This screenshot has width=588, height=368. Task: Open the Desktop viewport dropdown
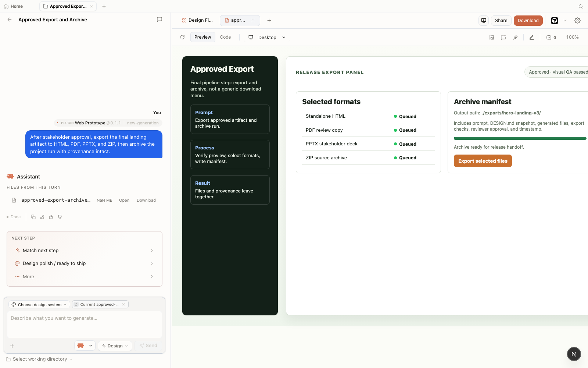tap(267, 37)
